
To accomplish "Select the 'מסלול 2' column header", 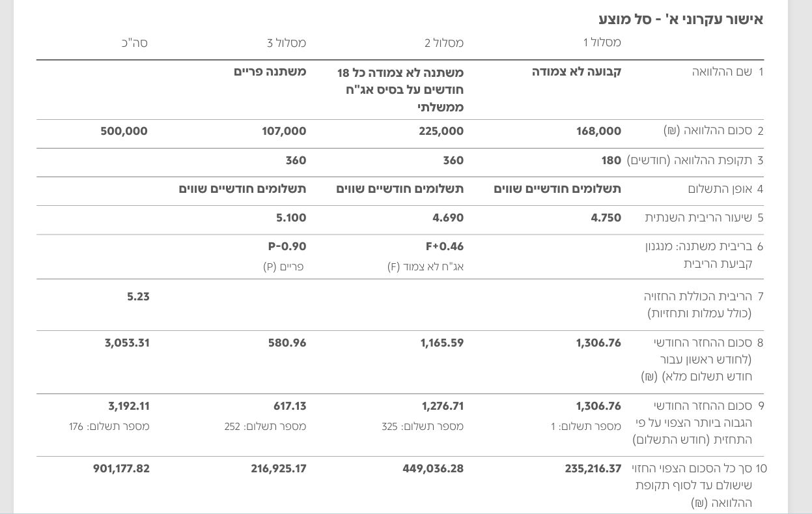I will coord(444,44).
